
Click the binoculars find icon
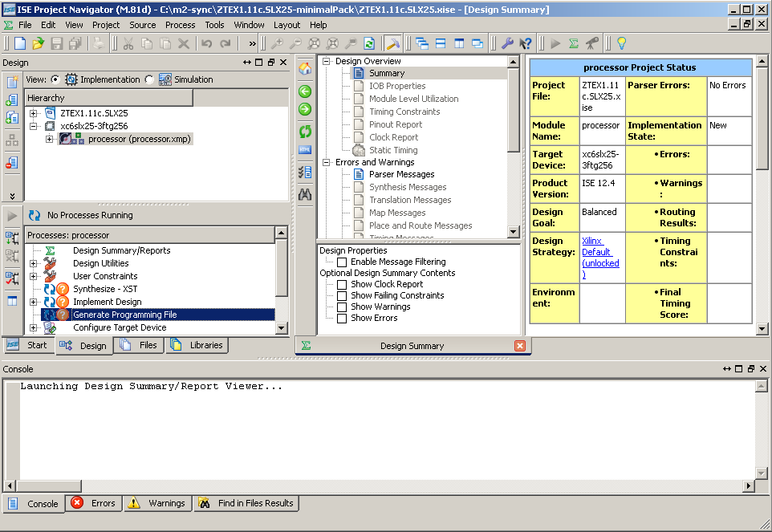pos(305,194)
